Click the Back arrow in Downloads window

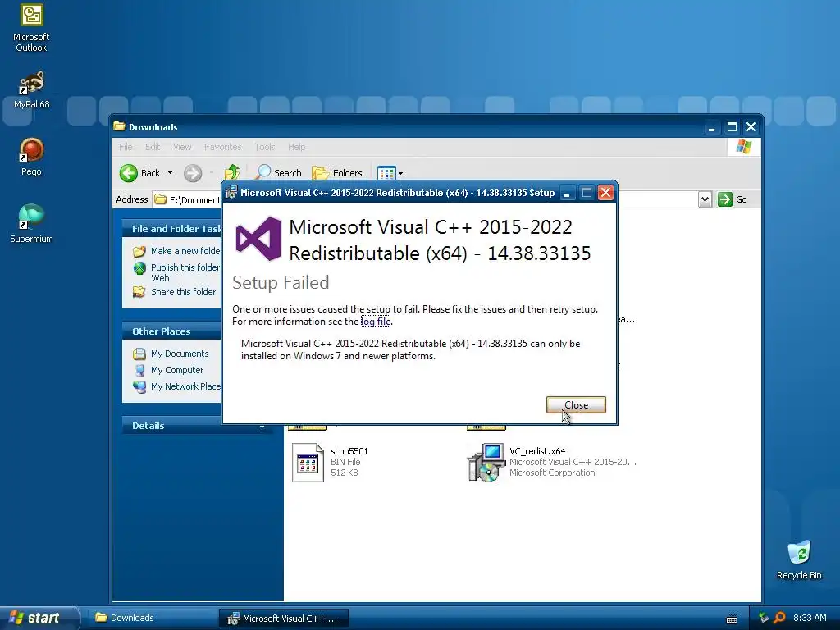(x=139, y=173)
